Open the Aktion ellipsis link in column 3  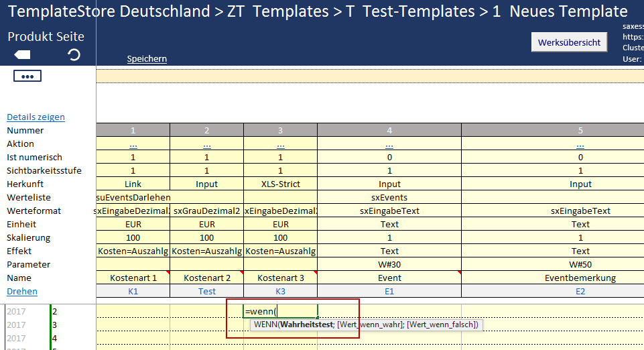click(280, 143)
